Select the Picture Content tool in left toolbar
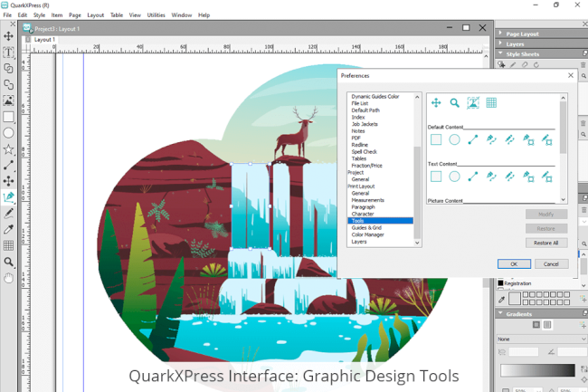588x392 pixels. tap(8, 100)
